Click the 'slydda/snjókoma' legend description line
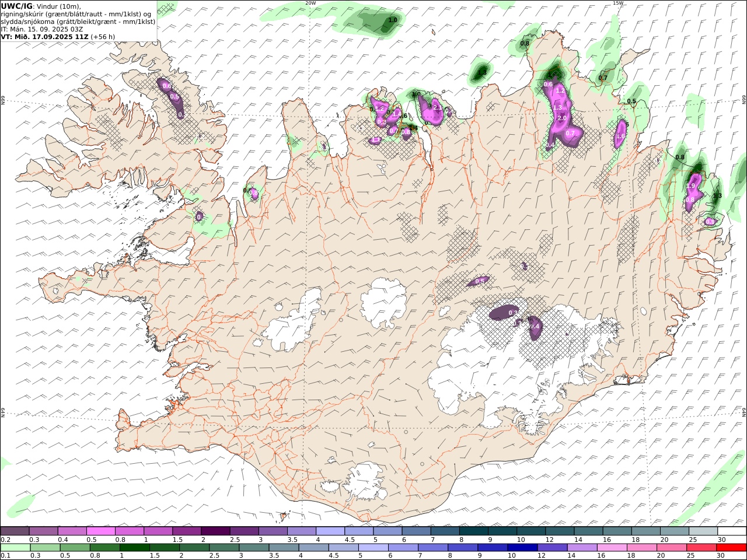This screenshot has height=560, width=747. tap(78, 21)
